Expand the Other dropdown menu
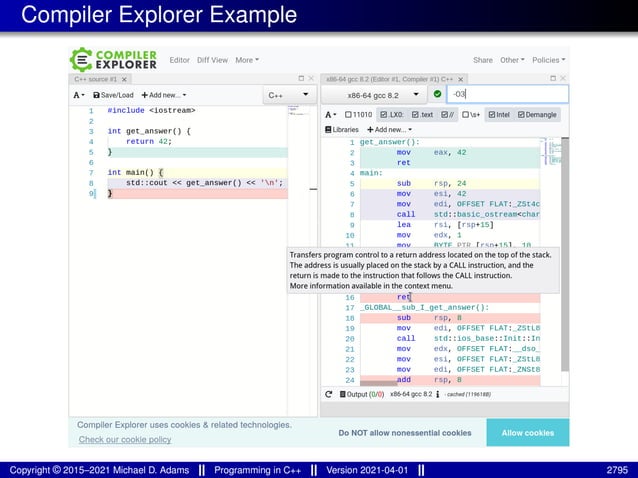Viewport: 638px width, 478px height. pos(512,60)
